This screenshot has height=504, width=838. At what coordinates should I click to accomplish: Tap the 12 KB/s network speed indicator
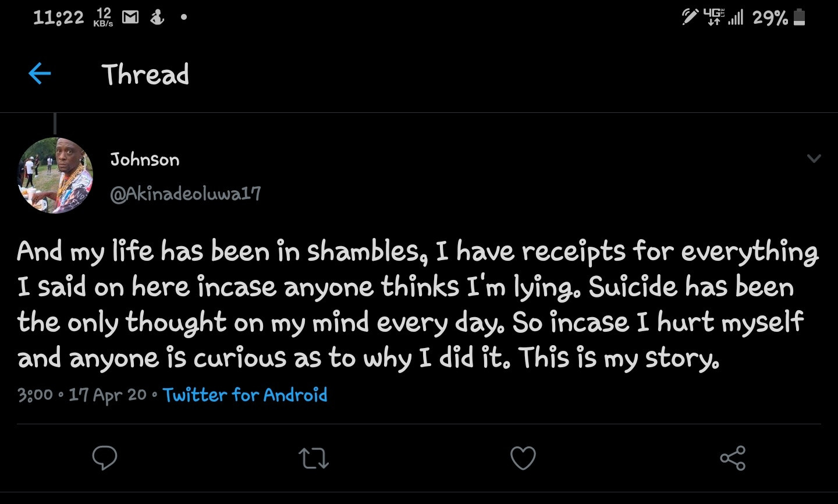click(x=103, y=17)
